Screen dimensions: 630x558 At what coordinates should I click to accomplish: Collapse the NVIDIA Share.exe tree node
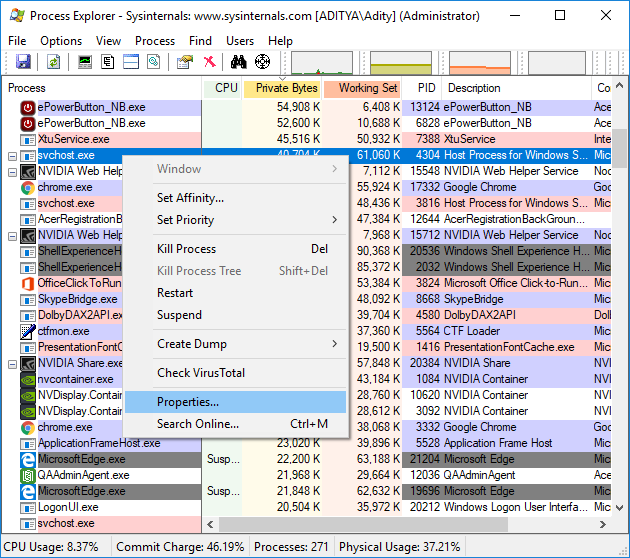click(x=12, y=363)
